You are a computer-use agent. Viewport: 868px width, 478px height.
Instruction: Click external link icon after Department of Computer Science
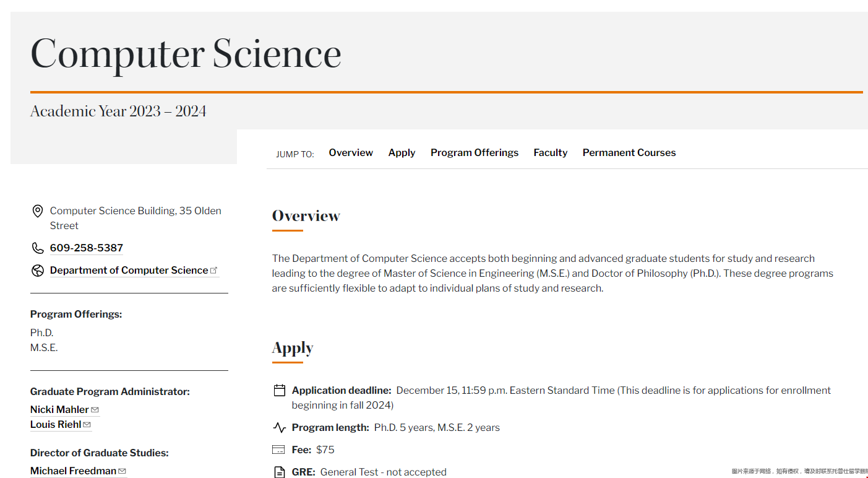click(x=214, y=271)
